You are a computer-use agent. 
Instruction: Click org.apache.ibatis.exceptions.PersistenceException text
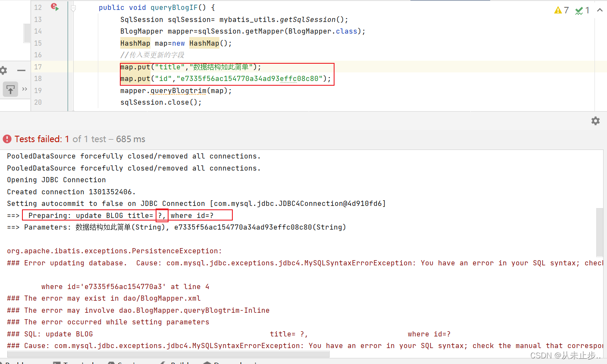click(x=114, y=251)
